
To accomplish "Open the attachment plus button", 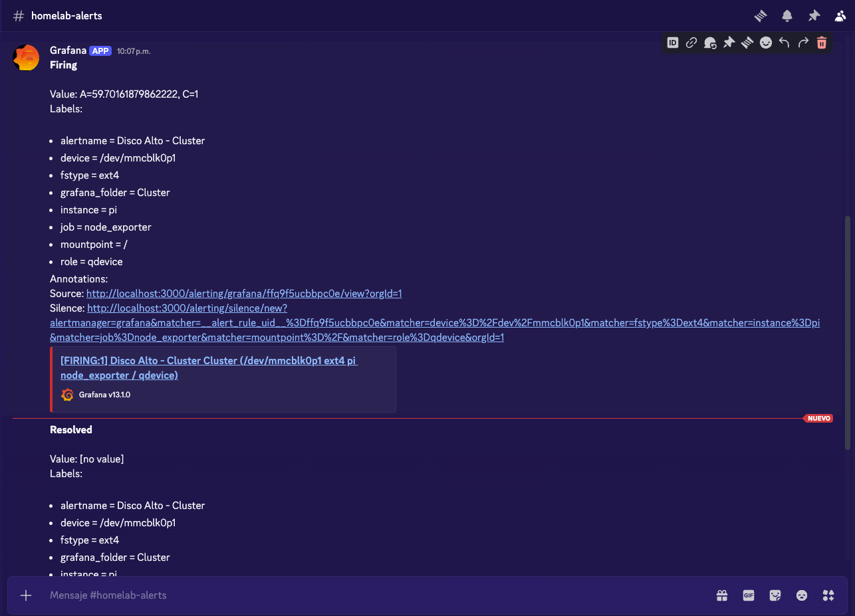I will pyautogui.click(x=26, y=595).
